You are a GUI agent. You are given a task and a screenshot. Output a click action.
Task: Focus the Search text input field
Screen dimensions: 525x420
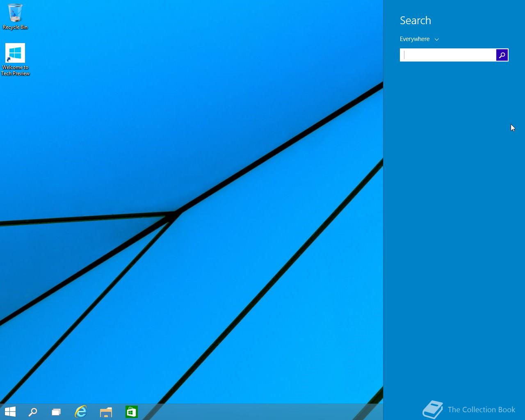coord(448,55)
